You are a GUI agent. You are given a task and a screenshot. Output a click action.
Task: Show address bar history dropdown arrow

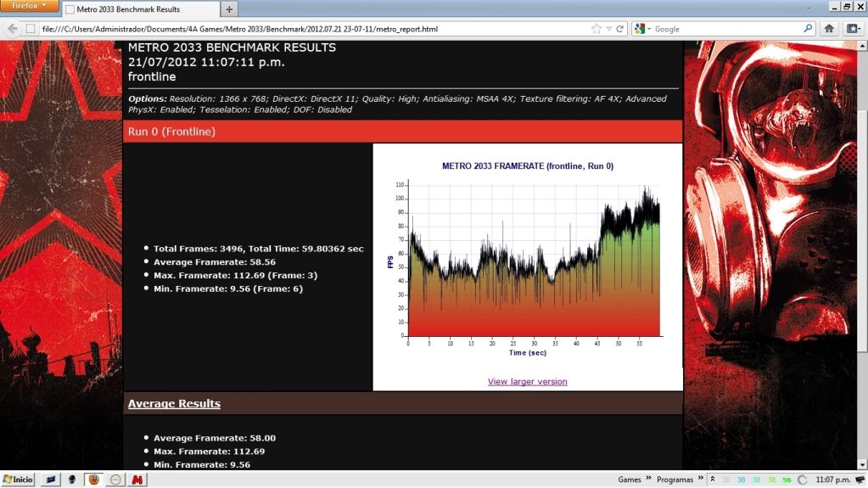(x=609, y=29)
